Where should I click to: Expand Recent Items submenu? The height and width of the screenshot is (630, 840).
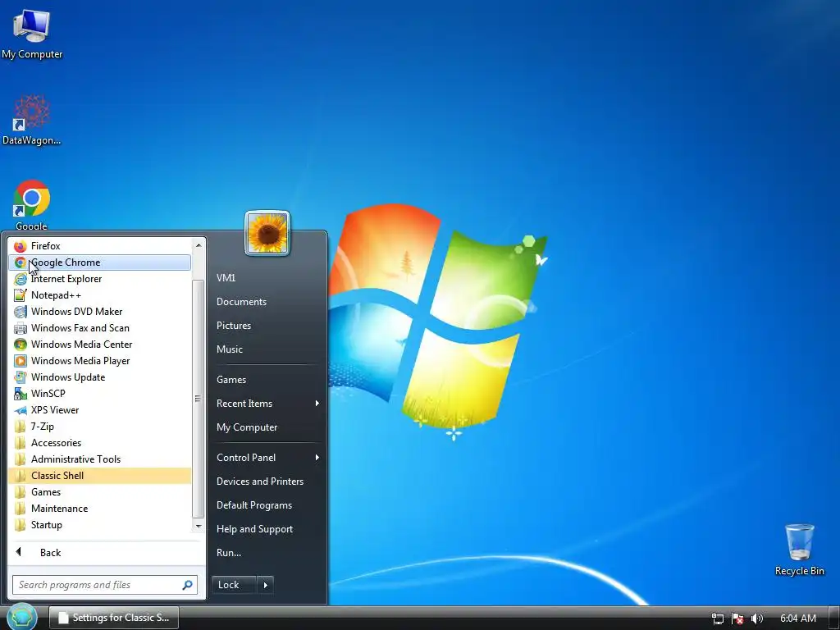coord(267,404)
